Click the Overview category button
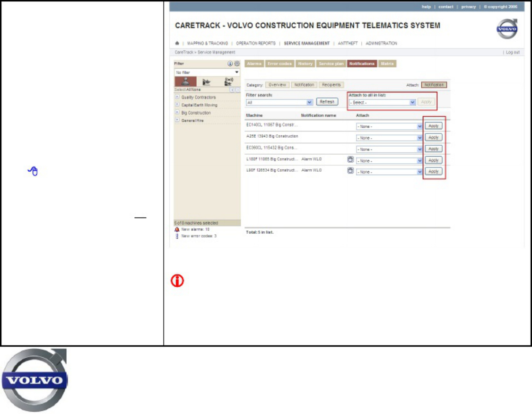The height and width of the screenshot is (414, 532). (x=278, y=85)
